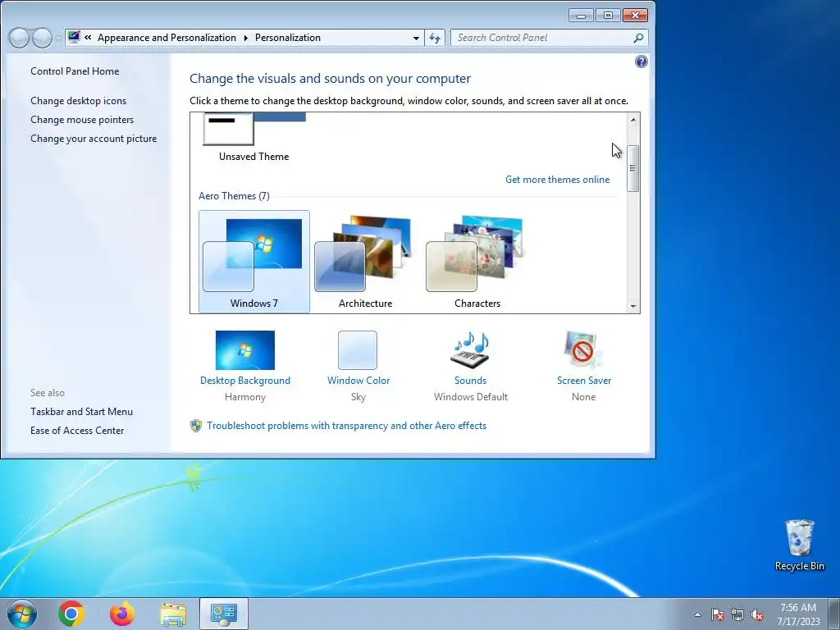Click the Desktop Background text link
Viewport: 840px width, 630px height.
point(244,381)
